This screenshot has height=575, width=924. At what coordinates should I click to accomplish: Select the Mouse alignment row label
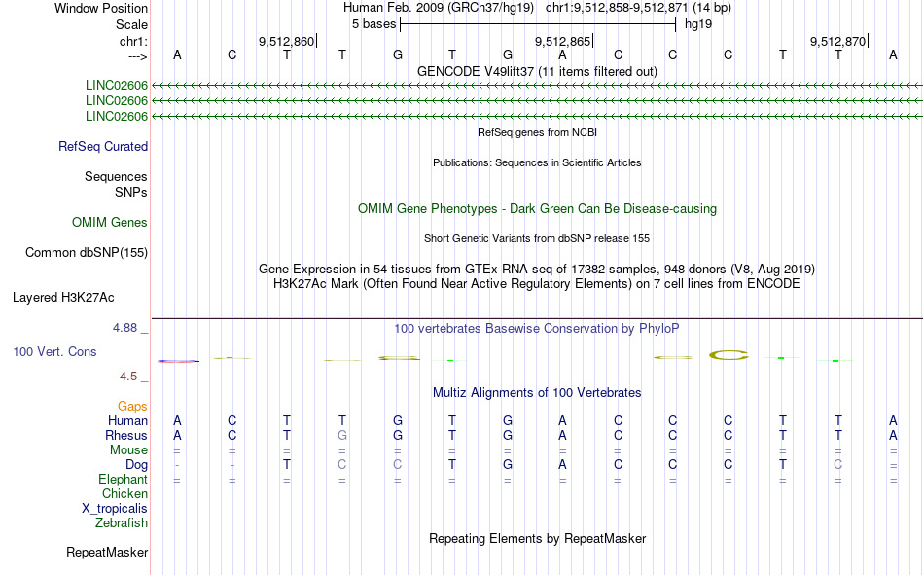click(128, 449)
